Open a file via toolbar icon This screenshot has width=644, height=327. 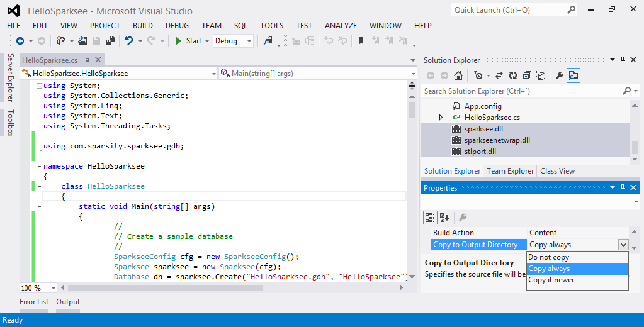pyautogui.click(x=82, y=41)
